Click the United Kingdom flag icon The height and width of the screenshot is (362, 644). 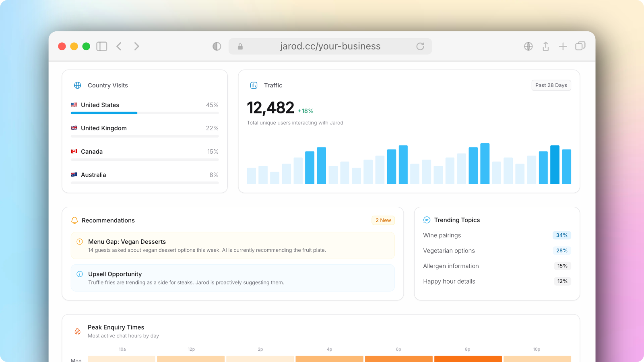74,128
